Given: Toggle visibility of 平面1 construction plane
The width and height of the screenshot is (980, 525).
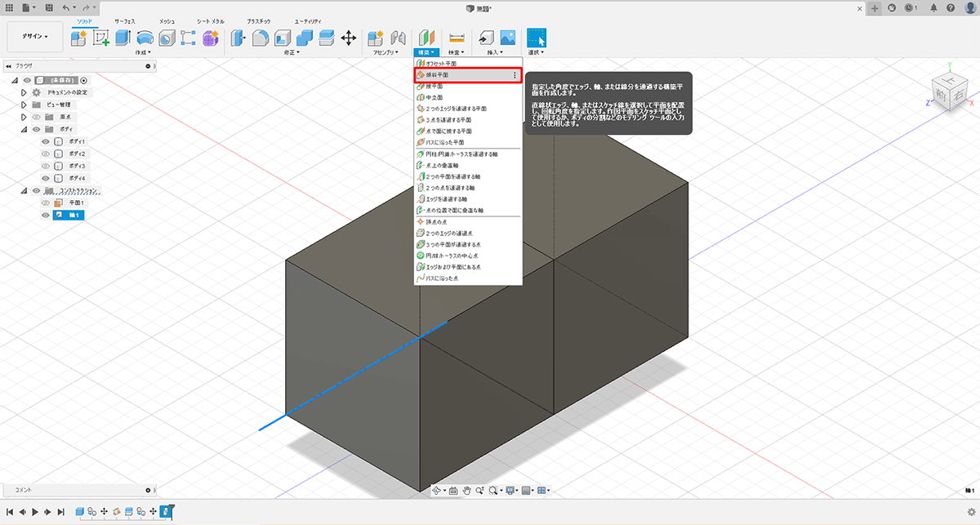Looking at the screenshot, I should pos(46,202).
